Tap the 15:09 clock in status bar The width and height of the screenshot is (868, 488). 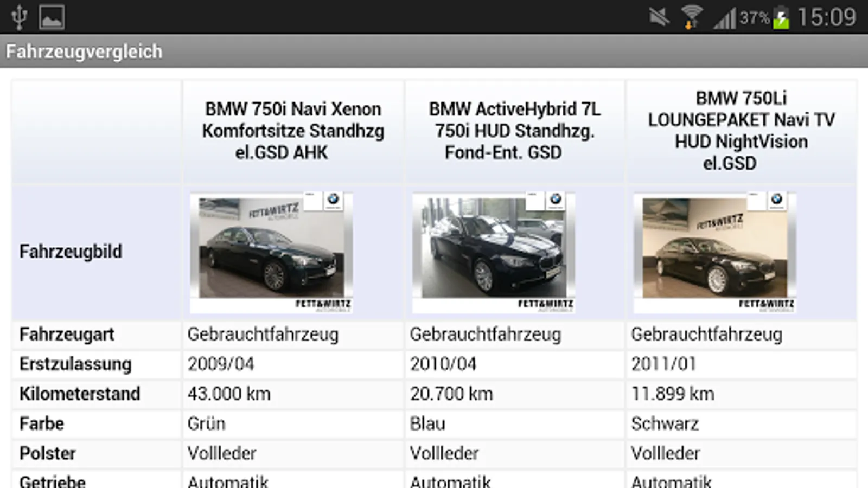(827, 17)
